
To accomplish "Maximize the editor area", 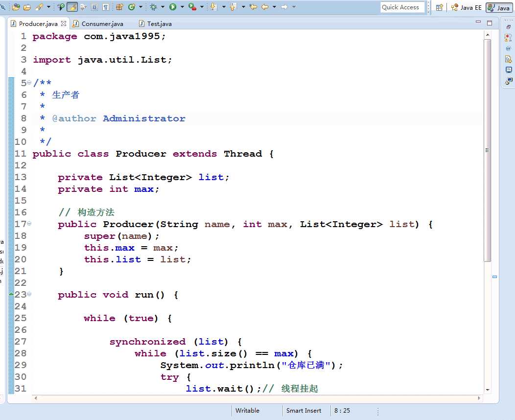I will [x=490, y=23].
